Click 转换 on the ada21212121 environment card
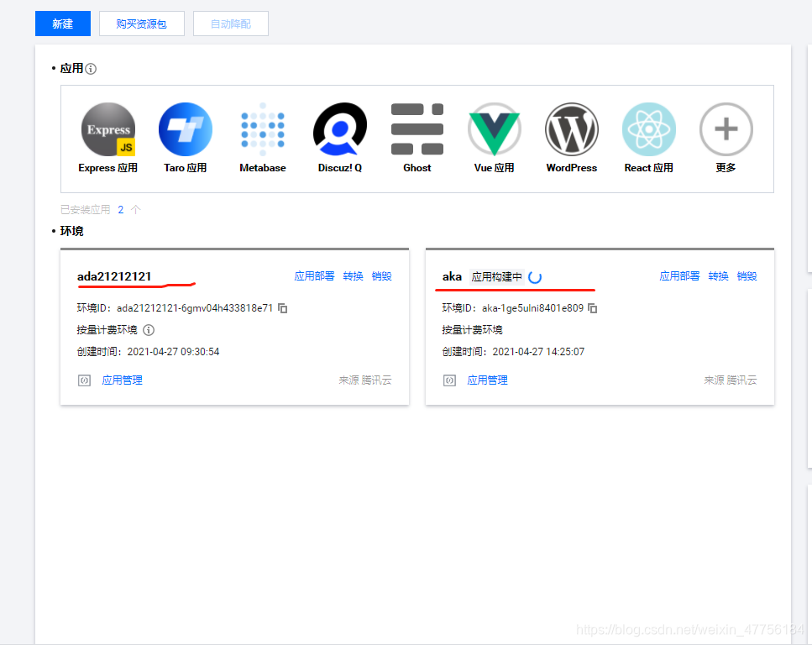 click(354, 275)
